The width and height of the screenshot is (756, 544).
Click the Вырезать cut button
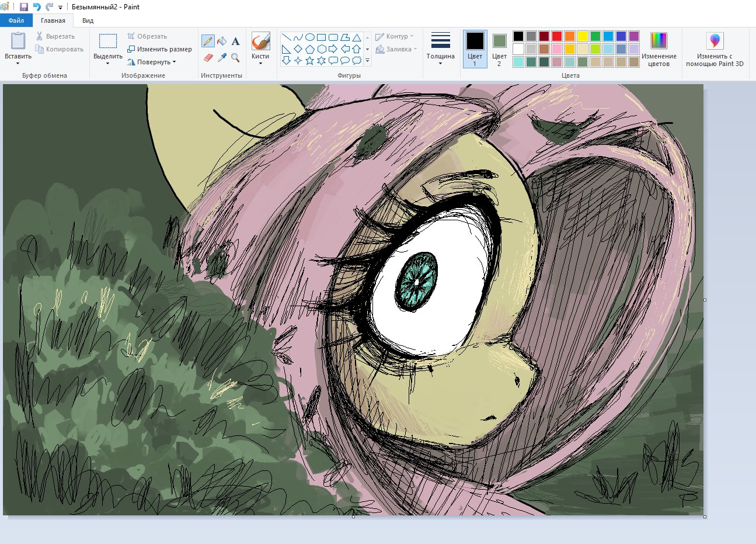(55, 36)
